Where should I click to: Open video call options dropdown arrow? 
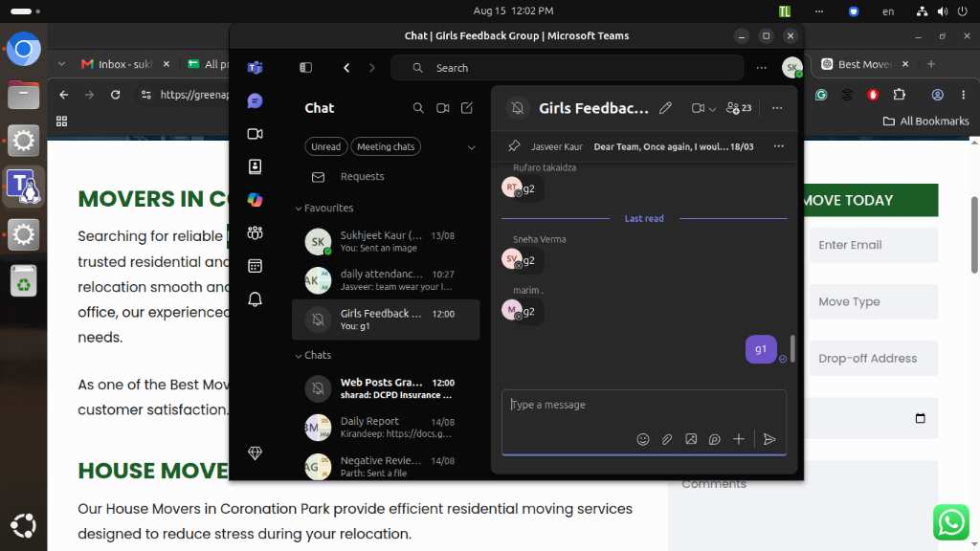712,109
